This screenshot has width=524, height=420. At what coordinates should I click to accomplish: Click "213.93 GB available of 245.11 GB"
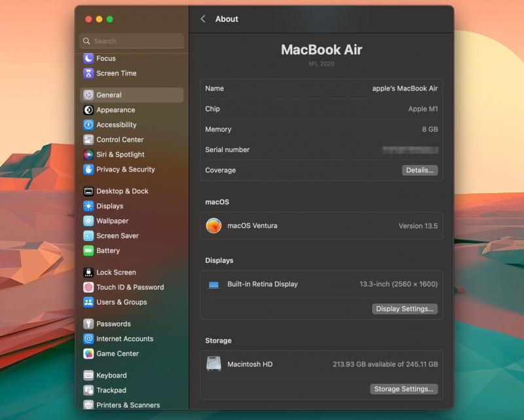click(x=385, y=364)
